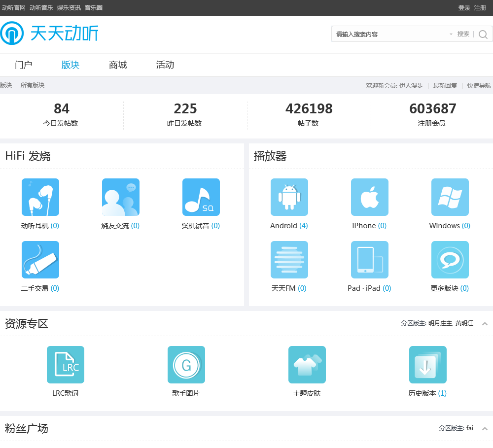This screenshot has width=493, height=448.
Task: Open 动听官网 in top bar
Action: pyautogui.click(x=13, y=8)
